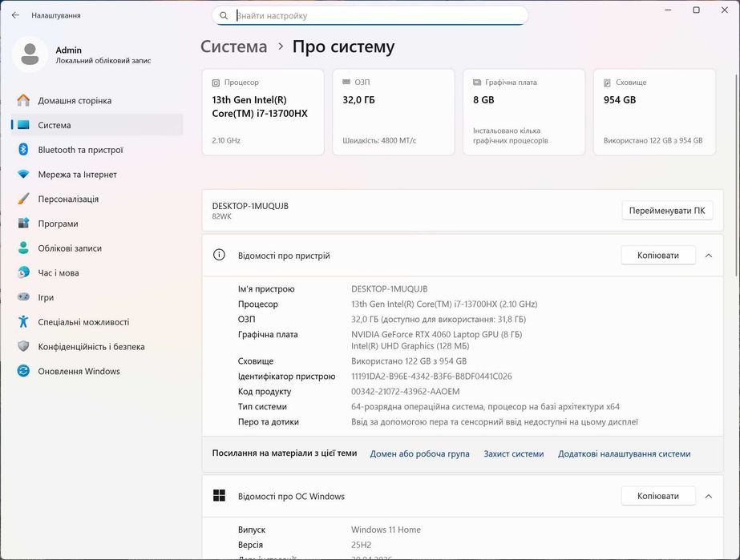This screenshot has height=560, width=740.
Task: Open Оновлення Windows page
Action: tap(97, 371)
